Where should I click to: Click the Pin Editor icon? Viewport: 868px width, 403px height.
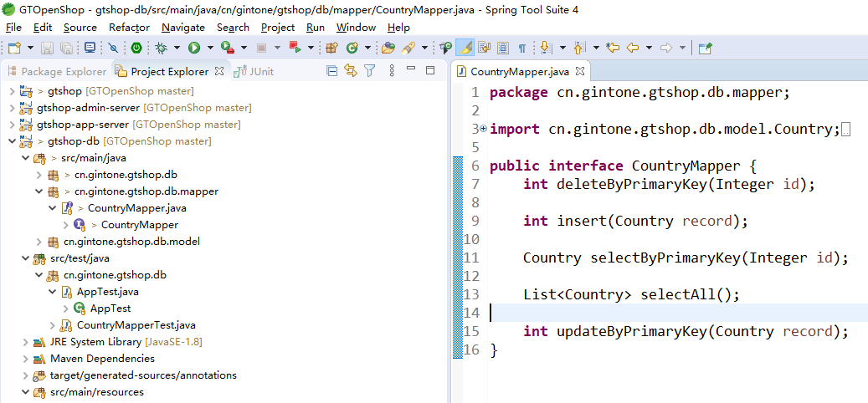point(705,48)
